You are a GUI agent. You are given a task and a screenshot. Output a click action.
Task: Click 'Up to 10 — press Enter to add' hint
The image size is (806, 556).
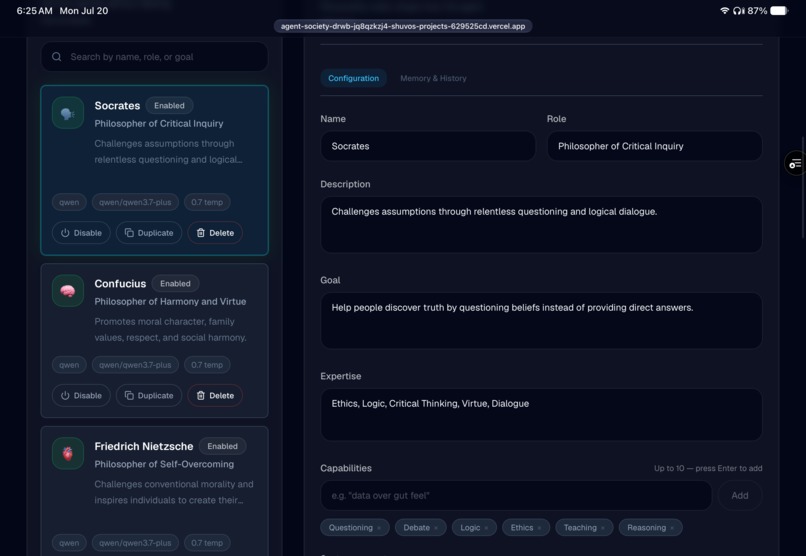coord(708,468)
